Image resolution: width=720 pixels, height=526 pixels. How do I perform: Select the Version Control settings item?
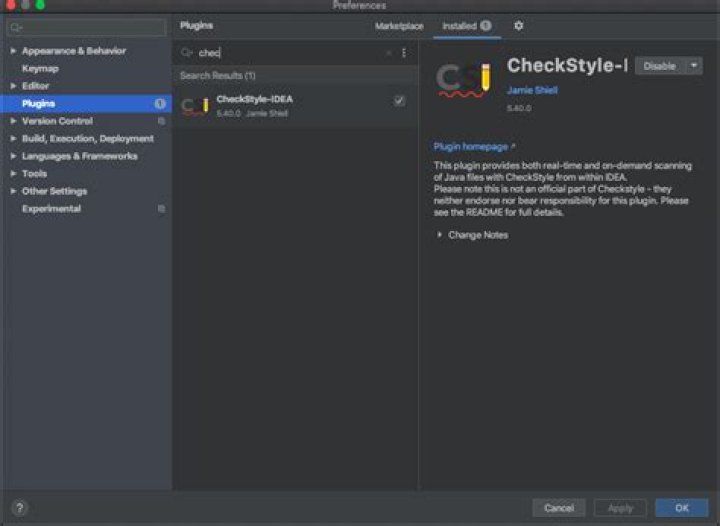[x=57, y=121]
